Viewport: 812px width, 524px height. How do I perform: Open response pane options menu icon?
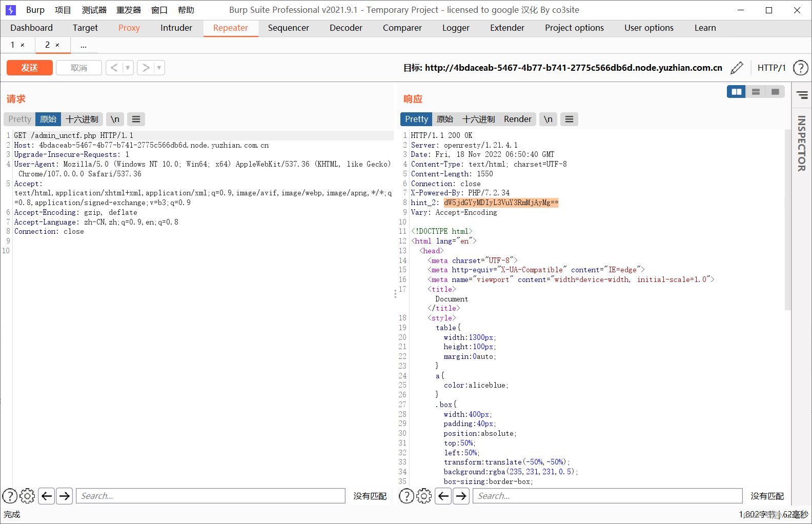[x=569, y=119]
